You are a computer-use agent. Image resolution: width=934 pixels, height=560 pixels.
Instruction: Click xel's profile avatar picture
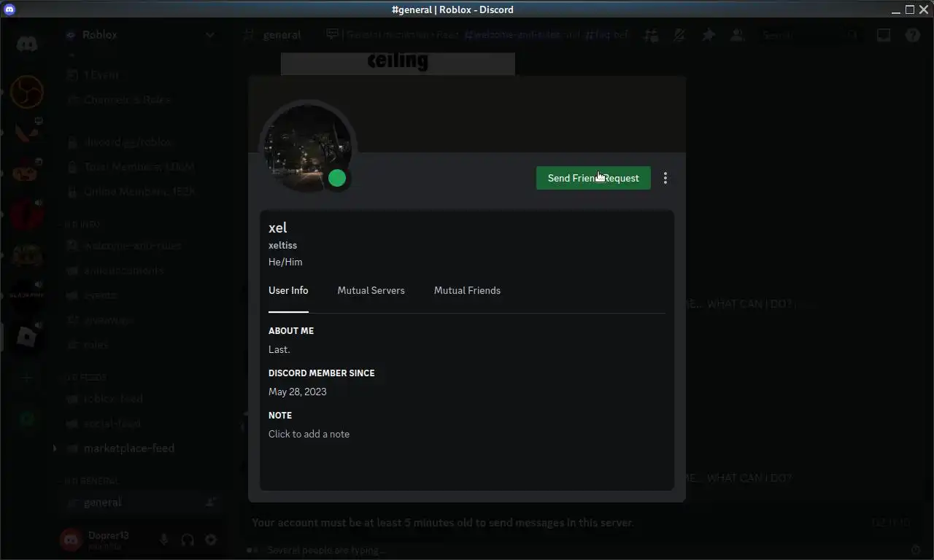click(308, 149)
